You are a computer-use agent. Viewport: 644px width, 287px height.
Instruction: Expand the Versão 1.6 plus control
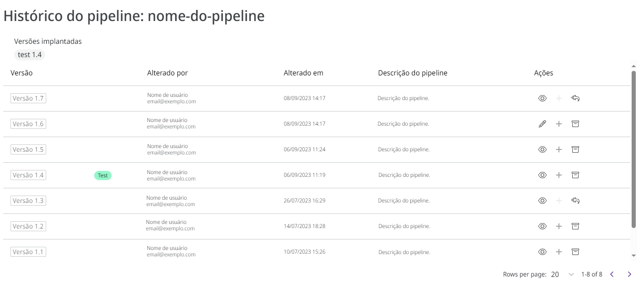[x=558, y=123]
